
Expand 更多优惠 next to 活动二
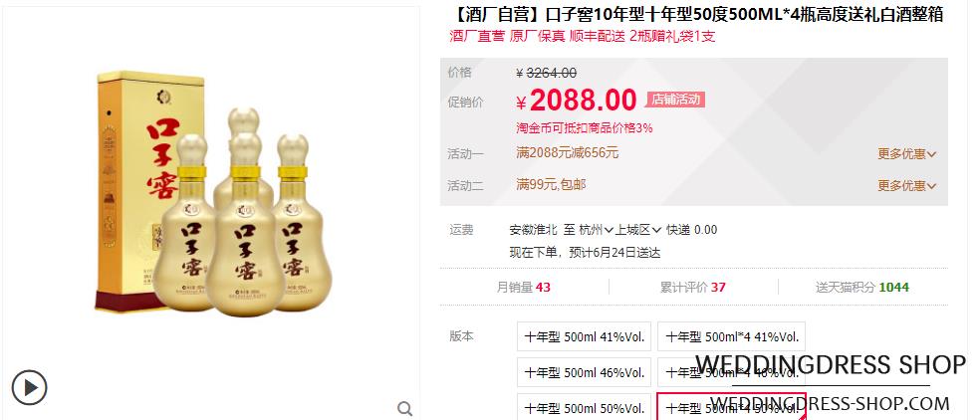click(x=907, y=186)
